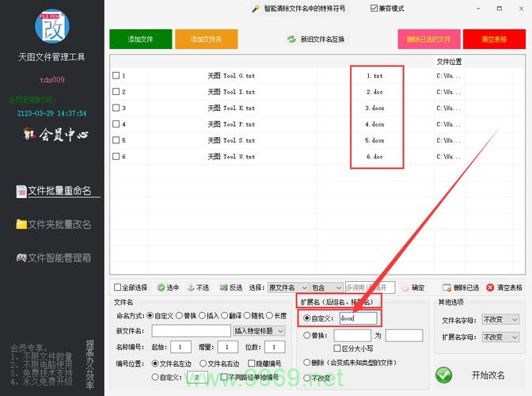Click the orange 添加文件夹 button
This screenshot has width=532, height=396.
tap(207, 40)
